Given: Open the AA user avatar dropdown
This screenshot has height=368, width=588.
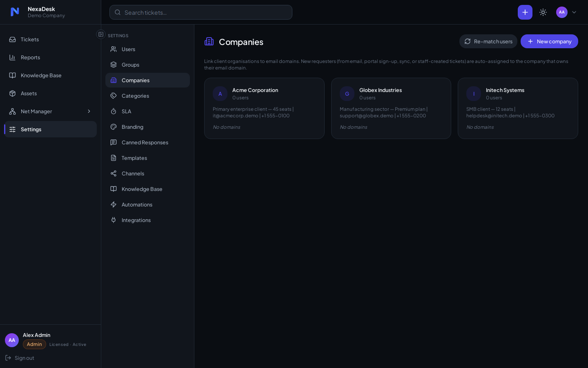Looking at the screenshot, I should tap(567, 12).
